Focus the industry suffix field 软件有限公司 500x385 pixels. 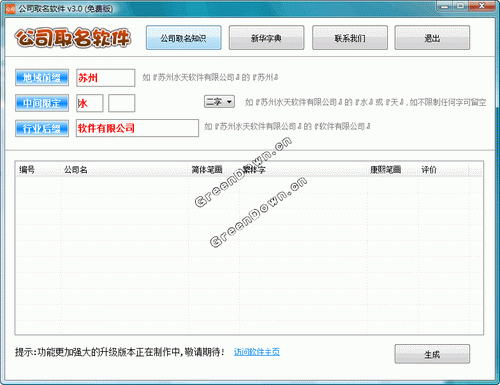[137, 128]
